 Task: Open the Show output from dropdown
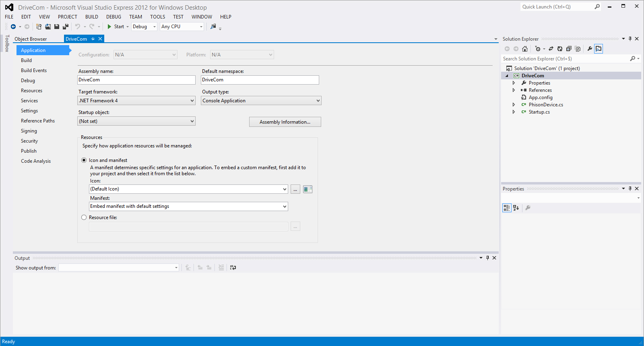pos(119,268)
